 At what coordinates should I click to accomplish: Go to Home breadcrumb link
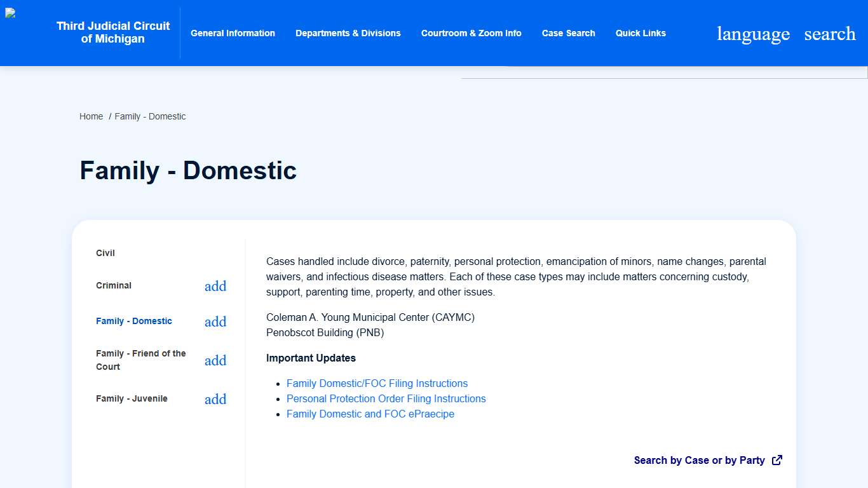click(91, 116)
